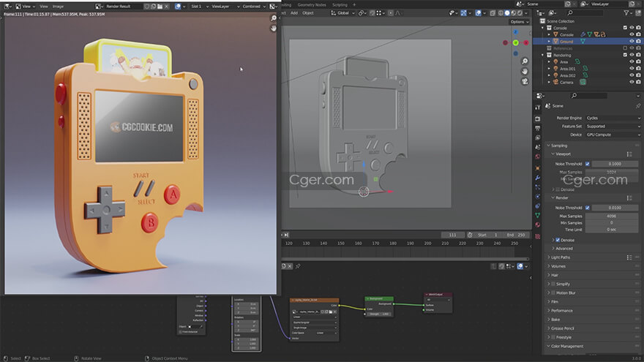Click the 3D viewport pan hand gizmo
The height and width of the screenshot is (362, 644).
coord(525,72)
